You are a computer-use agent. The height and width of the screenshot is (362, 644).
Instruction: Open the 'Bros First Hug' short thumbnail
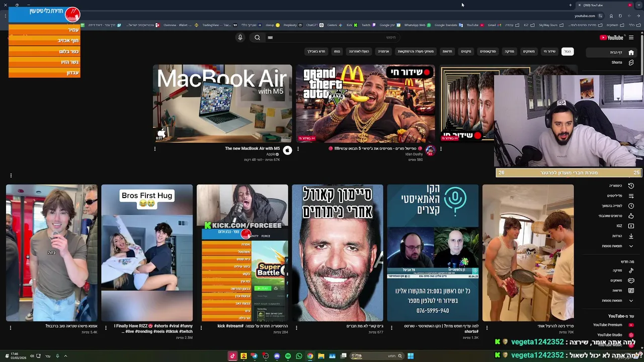click(x=147, y=252)
